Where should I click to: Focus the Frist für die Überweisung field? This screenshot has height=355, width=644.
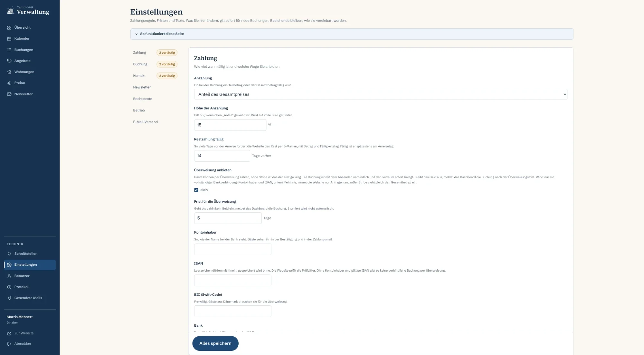228,218
